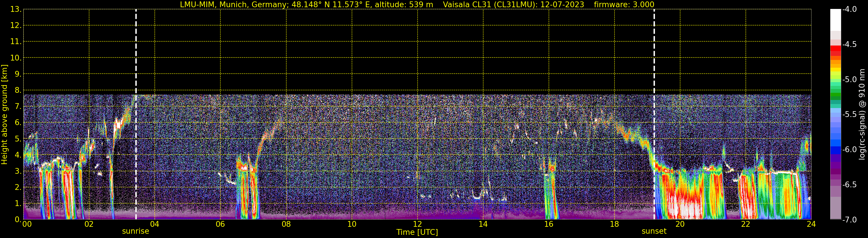Screen dimensions: 868x238
Task: Click the height axis tick '5.'
Action: 18,139
